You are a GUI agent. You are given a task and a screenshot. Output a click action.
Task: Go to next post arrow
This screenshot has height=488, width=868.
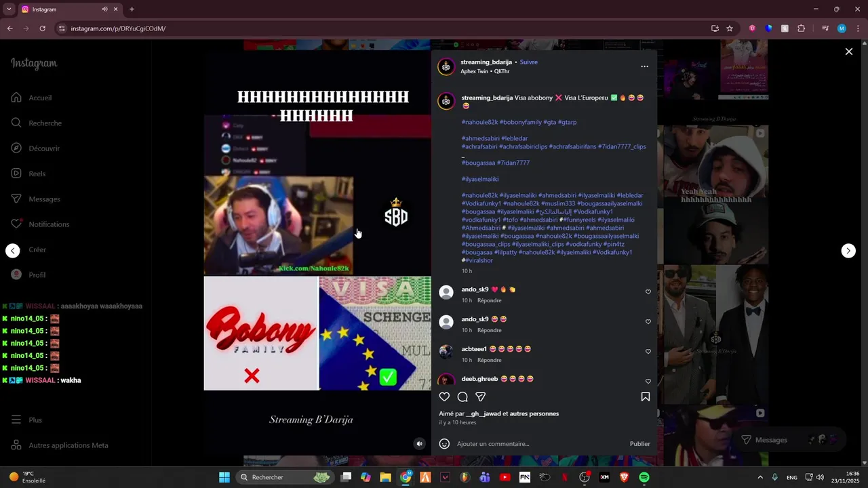(848, 251)
